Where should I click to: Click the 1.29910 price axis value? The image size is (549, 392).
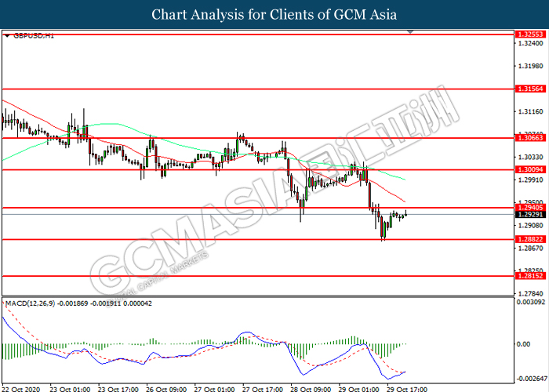[x=530, y=180]
